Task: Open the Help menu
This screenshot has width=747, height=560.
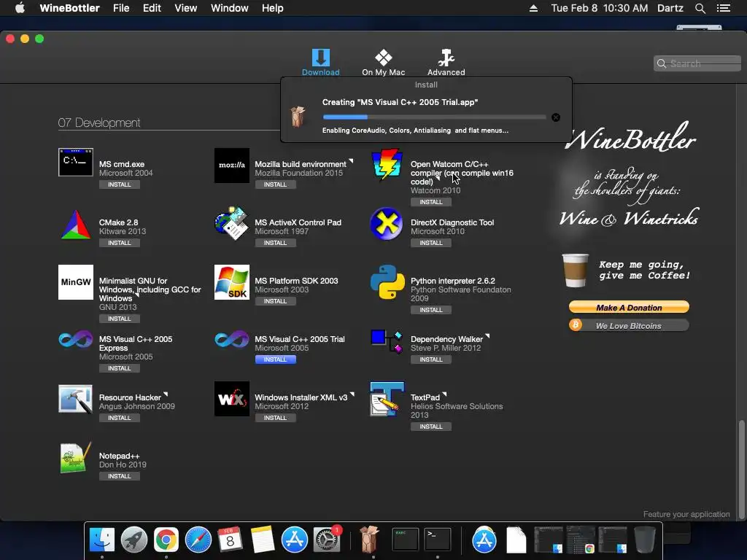Action: click(273, 8)
